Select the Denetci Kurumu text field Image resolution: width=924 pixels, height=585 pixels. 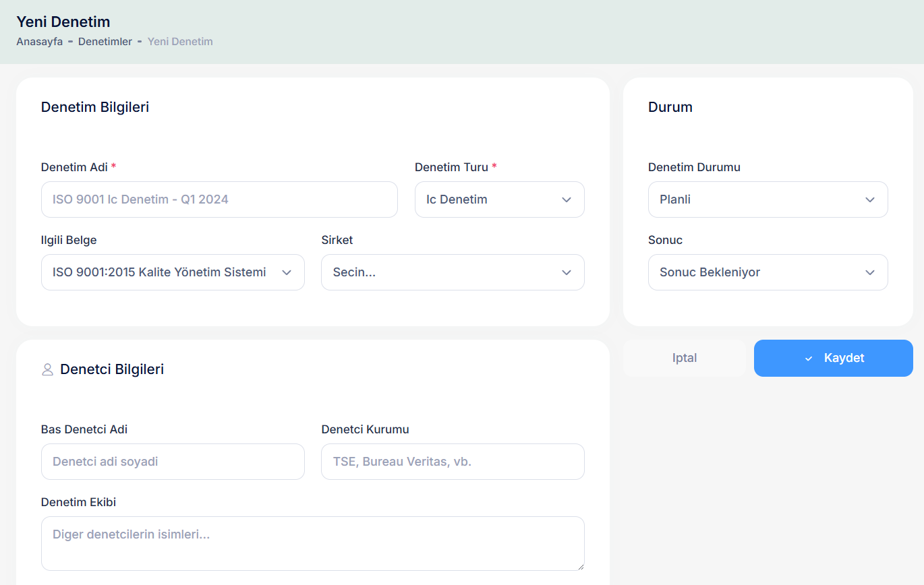pos(453,462)
